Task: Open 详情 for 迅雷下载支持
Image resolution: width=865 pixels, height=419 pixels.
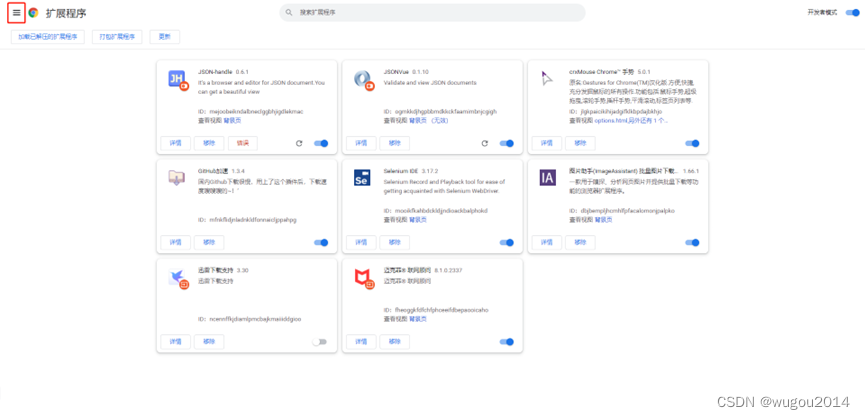Action: click(x=175, y=342)
